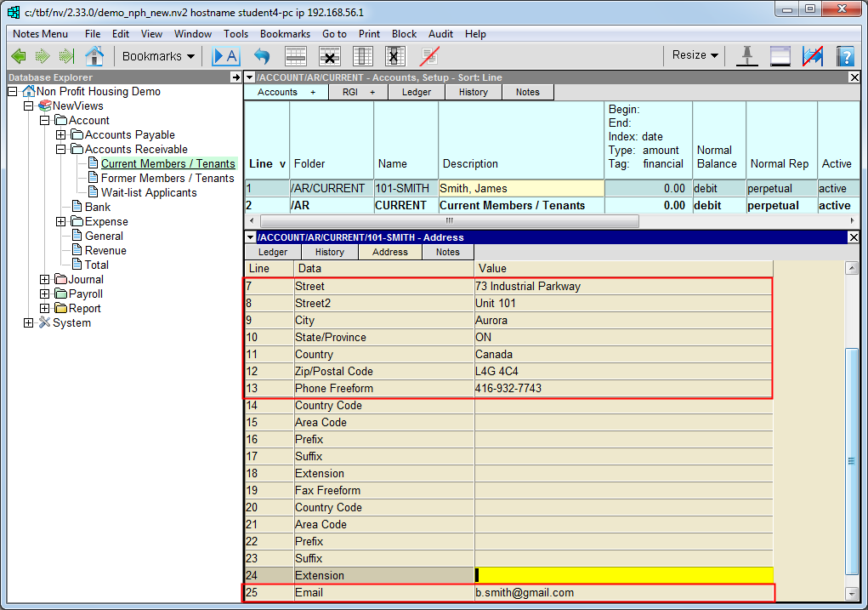Click the blue help question mark icon

844,56
